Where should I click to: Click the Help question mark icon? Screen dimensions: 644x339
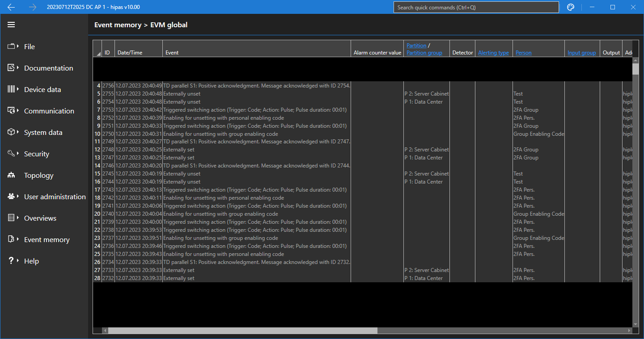pos(11,261)
